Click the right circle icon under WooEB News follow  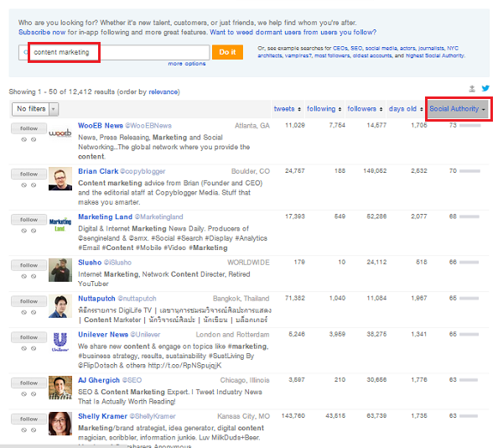(x=34, y=139)
